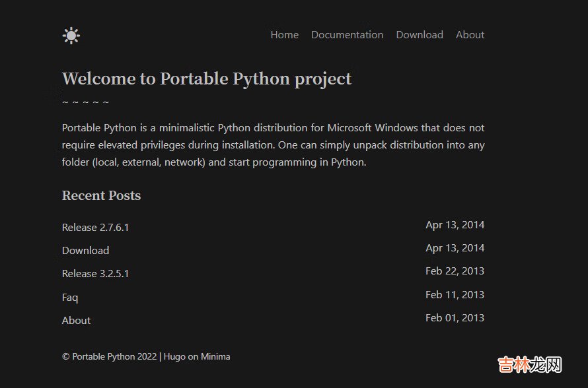The image size is (588, 388).
Task: Open the About post under Recent Posts
Action: [x=76, y=321]
